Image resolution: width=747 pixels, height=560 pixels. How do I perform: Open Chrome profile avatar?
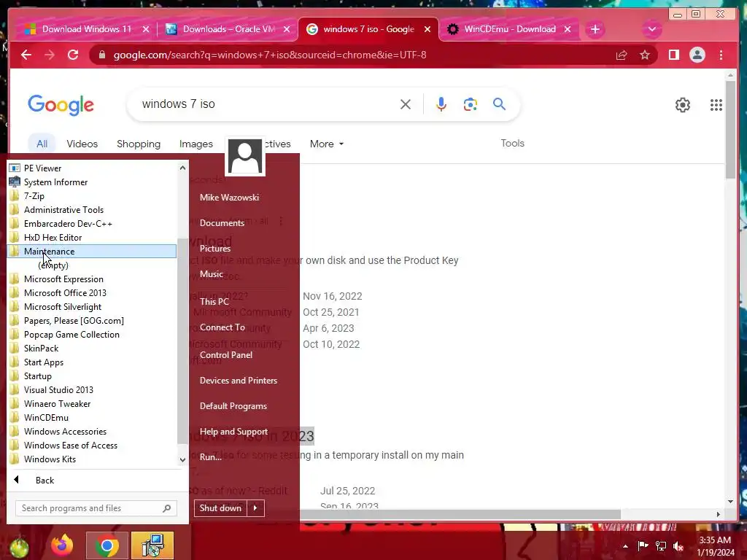(697, 55)
